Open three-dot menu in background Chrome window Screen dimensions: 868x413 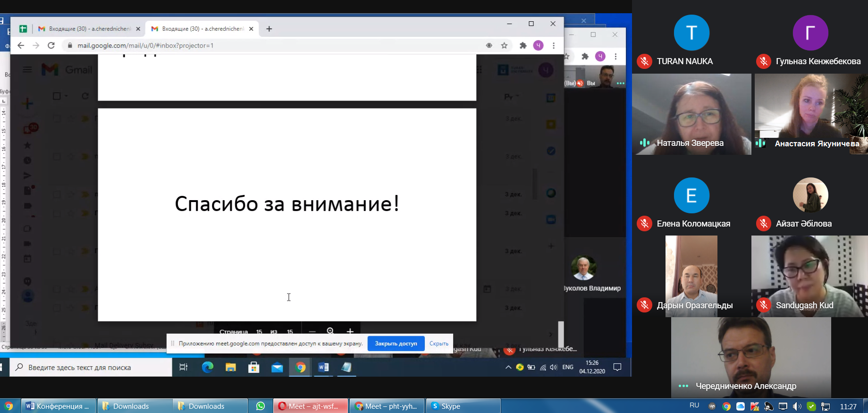pos(616,57)
